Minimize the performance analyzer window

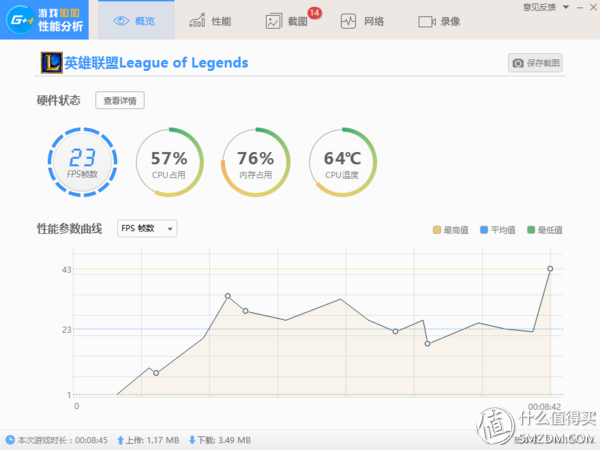pos(580,8)
